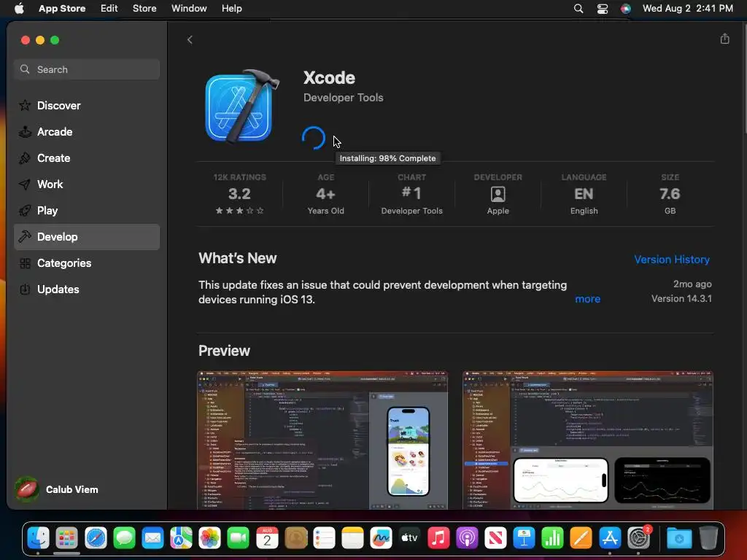The image size is (747, 560).
Task: Click the EN English language stat
Action: pyautogui.click(x=584, y=194)
